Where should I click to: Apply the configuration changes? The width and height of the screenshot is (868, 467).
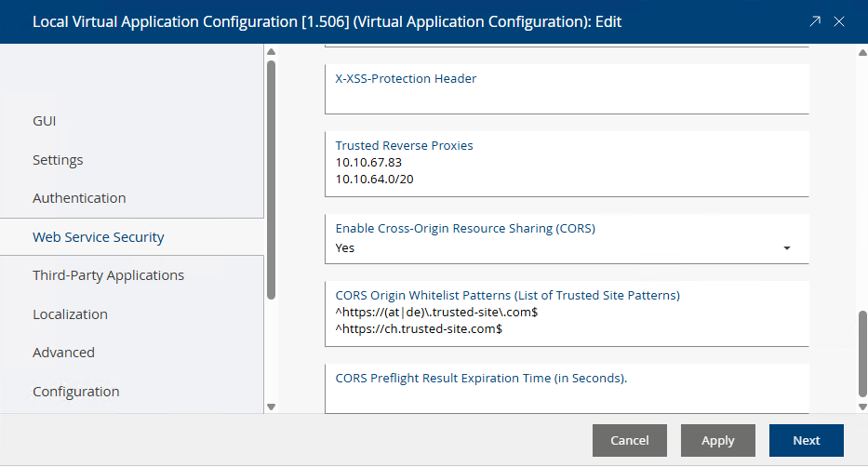coord(717,441)
